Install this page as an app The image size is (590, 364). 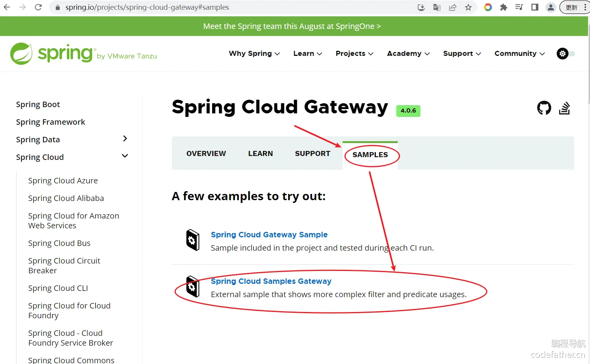(x=421, y=7)
